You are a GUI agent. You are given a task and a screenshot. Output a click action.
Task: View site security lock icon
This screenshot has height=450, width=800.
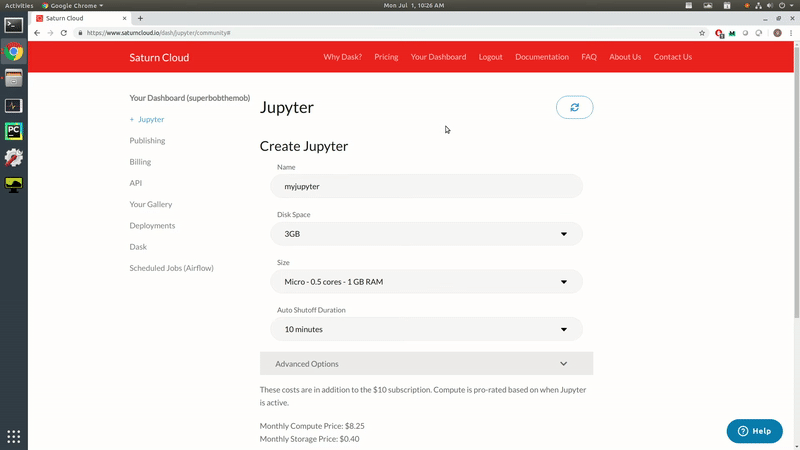pyautogui.click(x=80, y=33)
